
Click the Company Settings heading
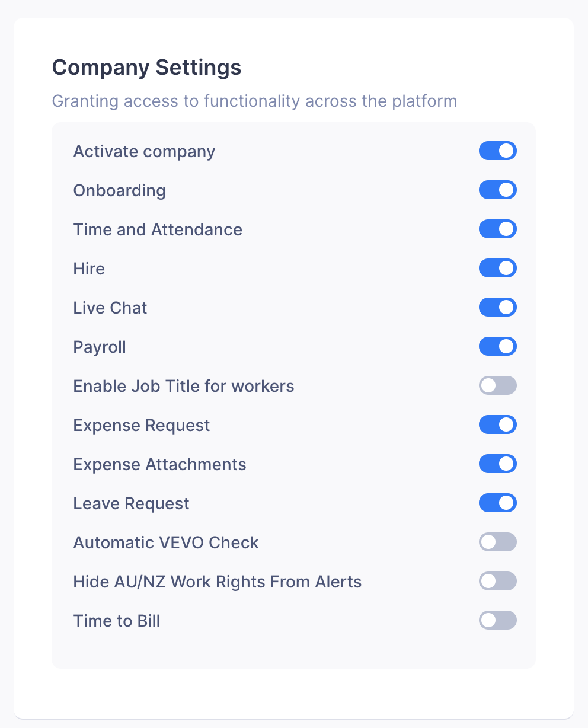[x=147, y=68]
